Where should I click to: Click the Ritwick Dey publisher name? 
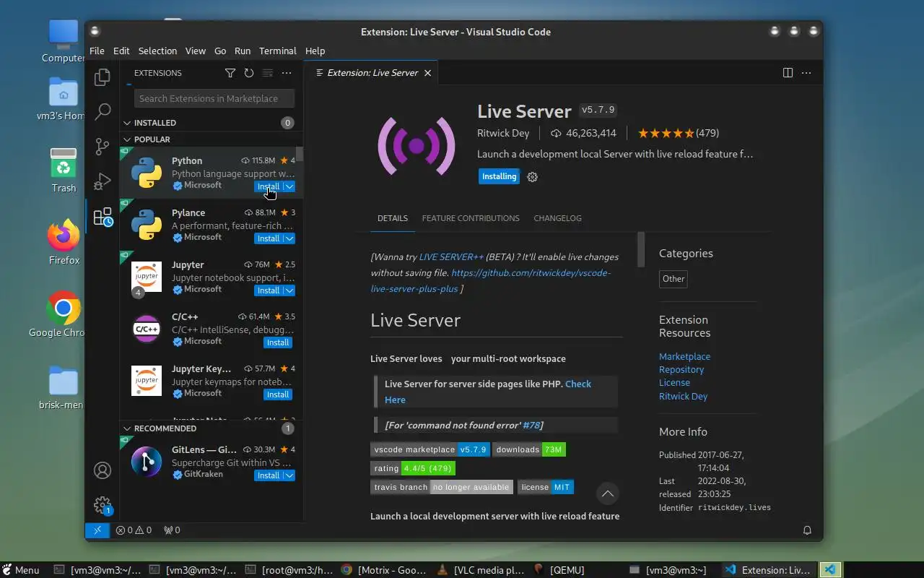coord(503,133)
